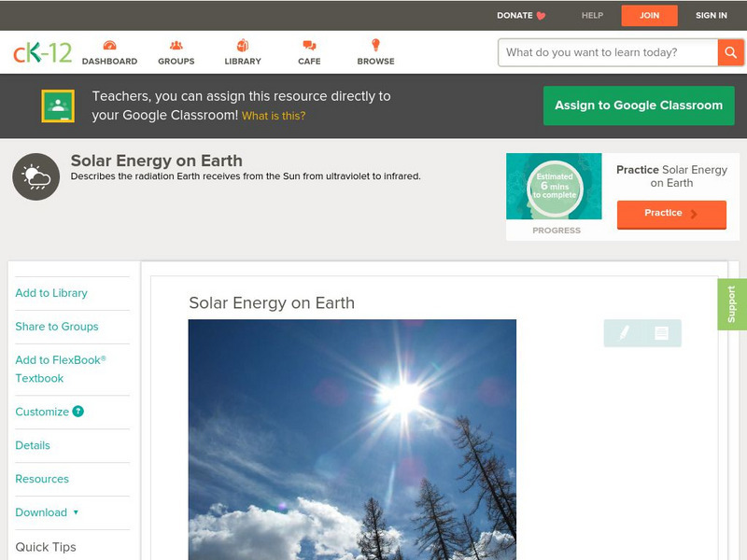This screenshot has height=560, width=747.
Task: Click the LIBRARY menu label
Action: [x=243, y=62]
